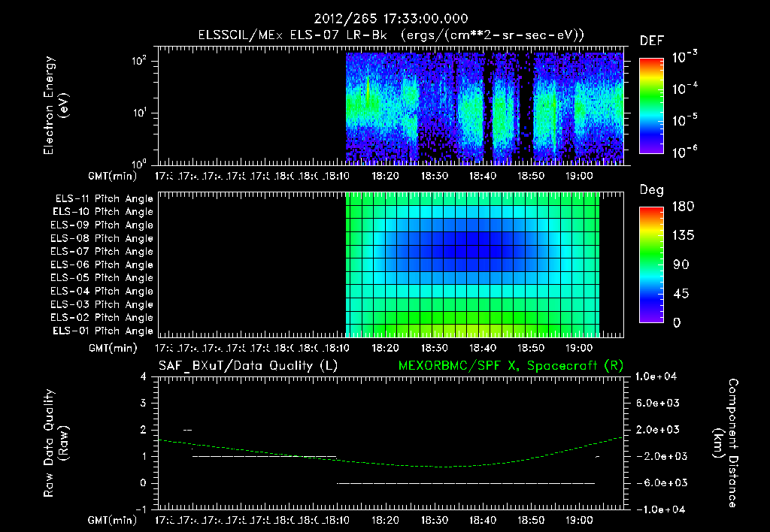Select the DEF label above the color bar
770x532 pixels.
click(652, 41)
